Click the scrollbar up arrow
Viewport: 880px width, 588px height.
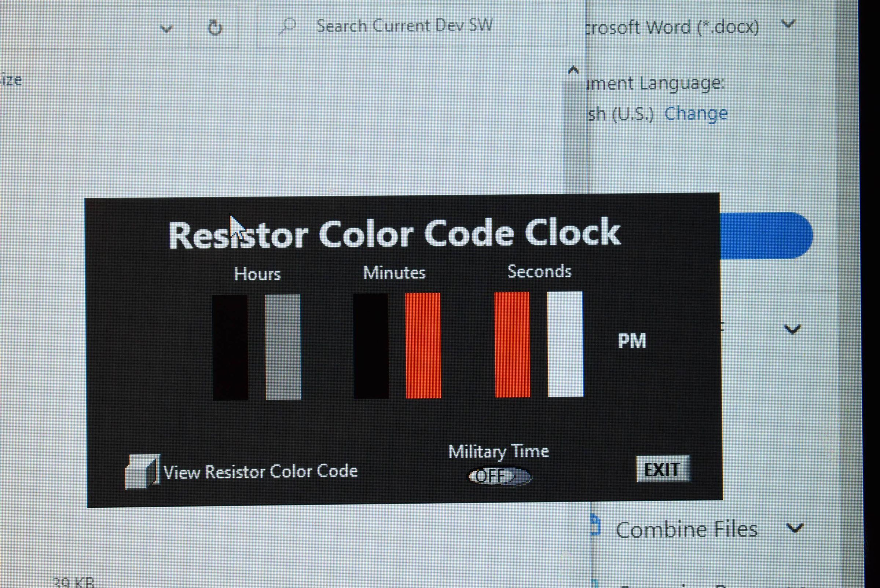[573, 69]
